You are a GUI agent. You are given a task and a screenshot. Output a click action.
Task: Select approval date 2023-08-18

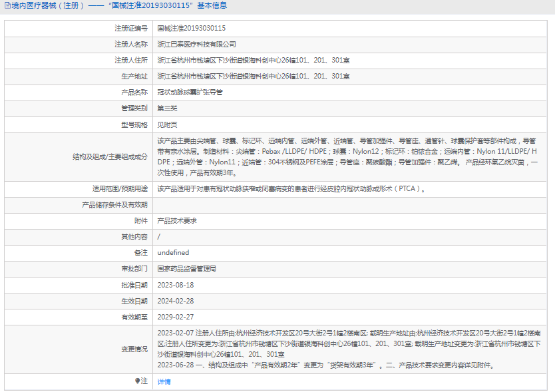[x=176, y=285]
